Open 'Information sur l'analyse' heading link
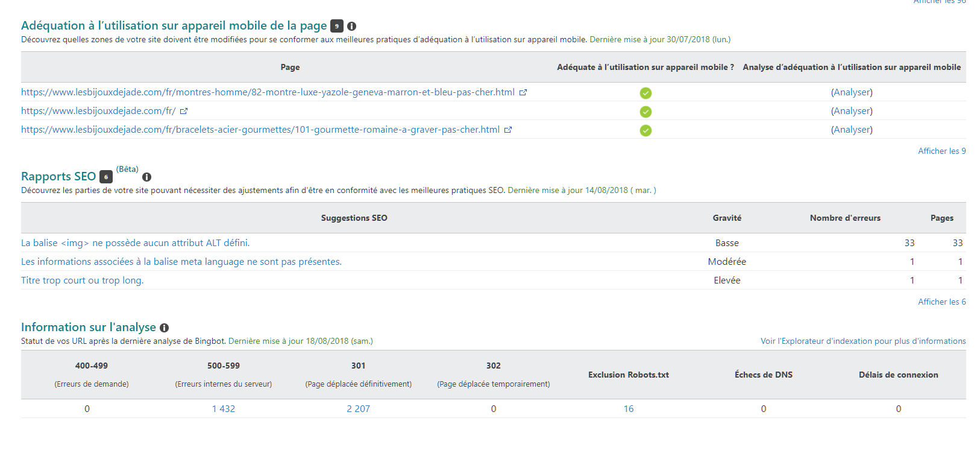The height and width of the screenshot is (450, 980). 89,327
